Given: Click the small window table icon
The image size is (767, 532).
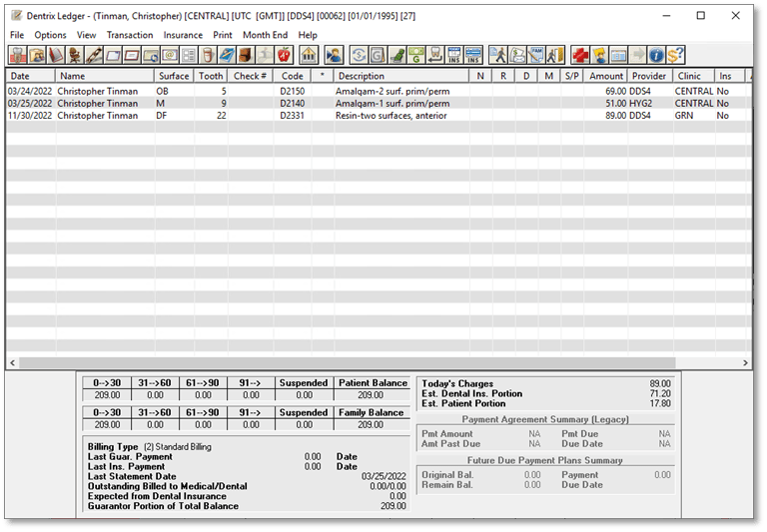Looking at the screenshot, I should (618, 55).
